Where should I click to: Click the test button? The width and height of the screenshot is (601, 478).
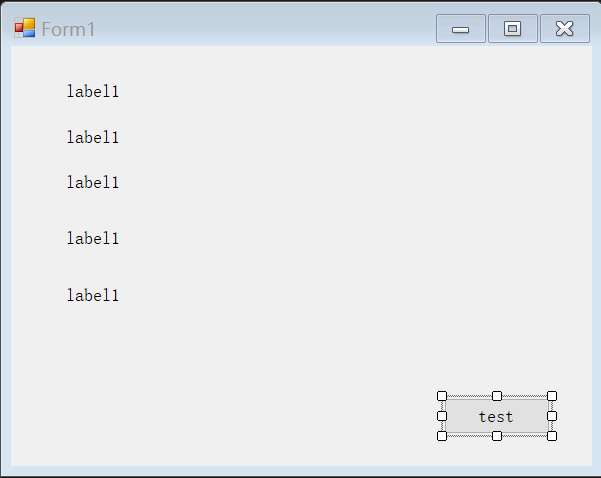tap(497, 416)
